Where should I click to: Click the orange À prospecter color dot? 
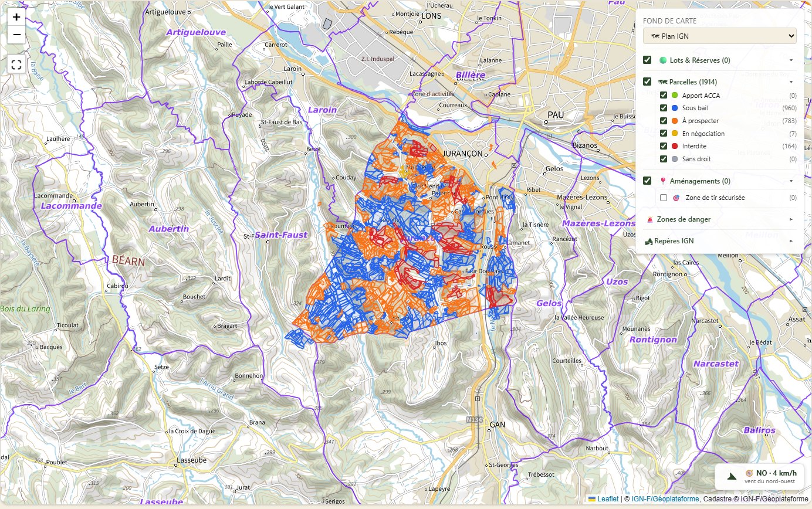coord(674,121)
